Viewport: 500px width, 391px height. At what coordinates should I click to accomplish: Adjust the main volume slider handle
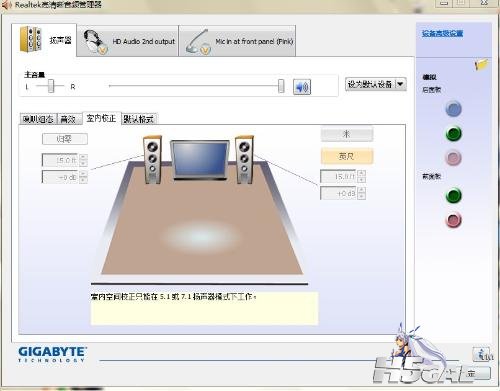point(281,86)
